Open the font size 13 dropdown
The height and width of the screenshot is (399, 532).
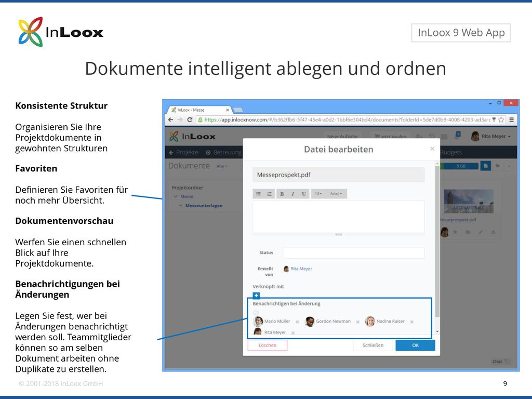tap(318, 194)
